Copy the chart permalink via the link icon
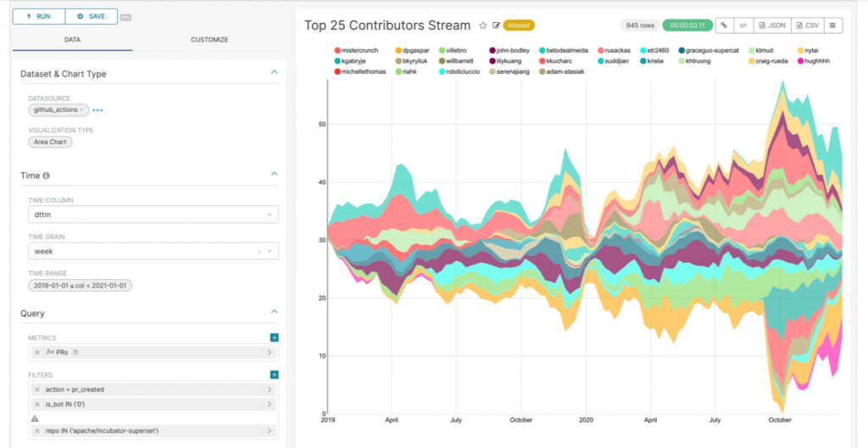 724,25
